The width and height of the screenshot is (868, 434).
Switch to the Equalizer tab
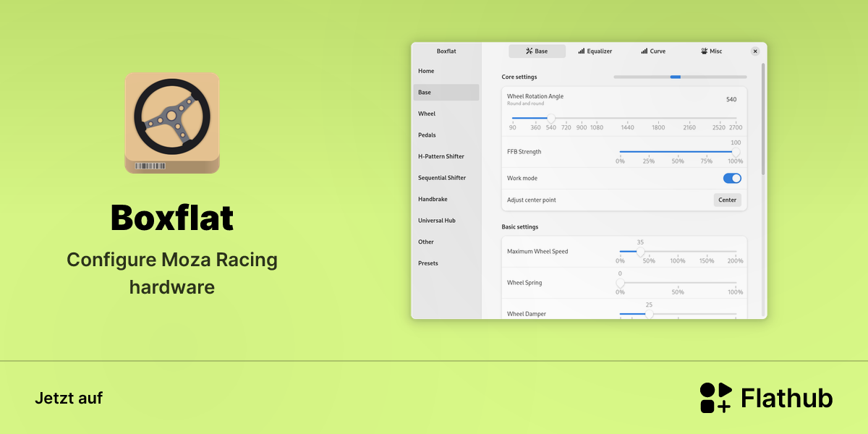coord(595,51)
